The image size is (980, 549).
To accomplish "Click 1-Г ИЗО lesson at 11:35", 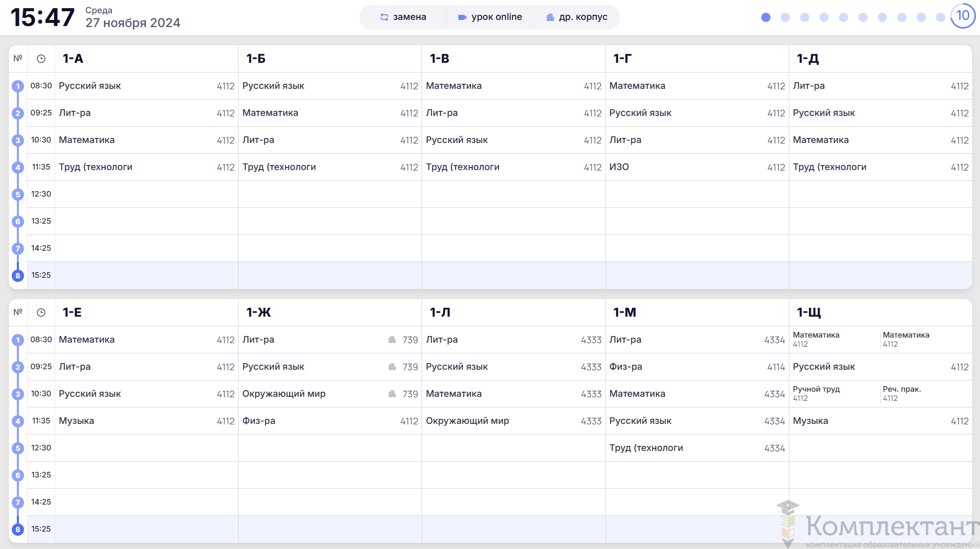I will pyautogui.click(x=696, y=167).
